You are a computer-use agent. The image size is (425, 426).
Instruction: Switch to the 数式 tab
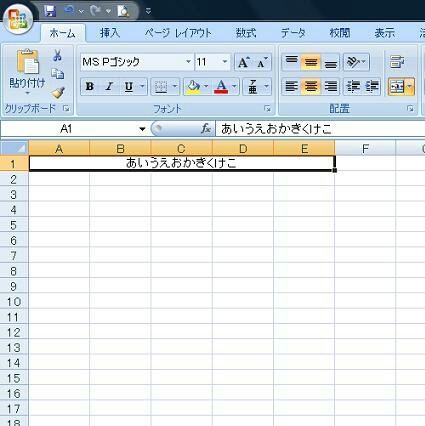pos(246,33)
